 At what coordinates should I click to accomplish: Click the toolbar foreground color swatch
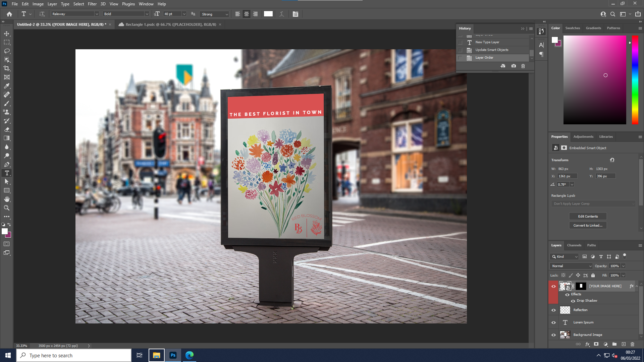click(x=5, y=231)
